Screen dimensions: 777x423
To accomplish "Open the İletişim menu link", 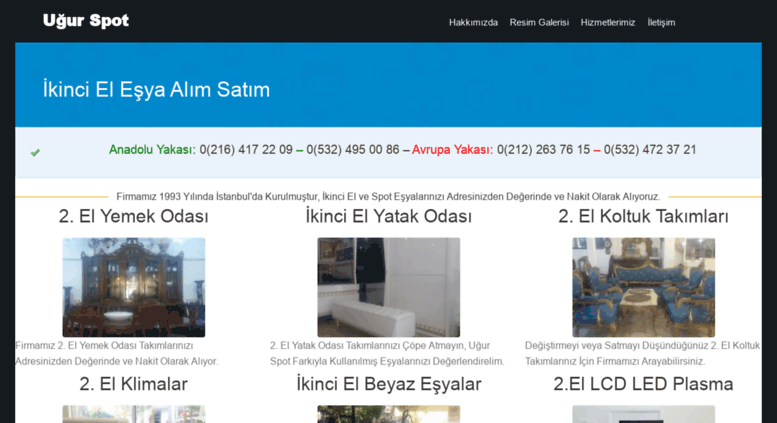I will [661, 22].
